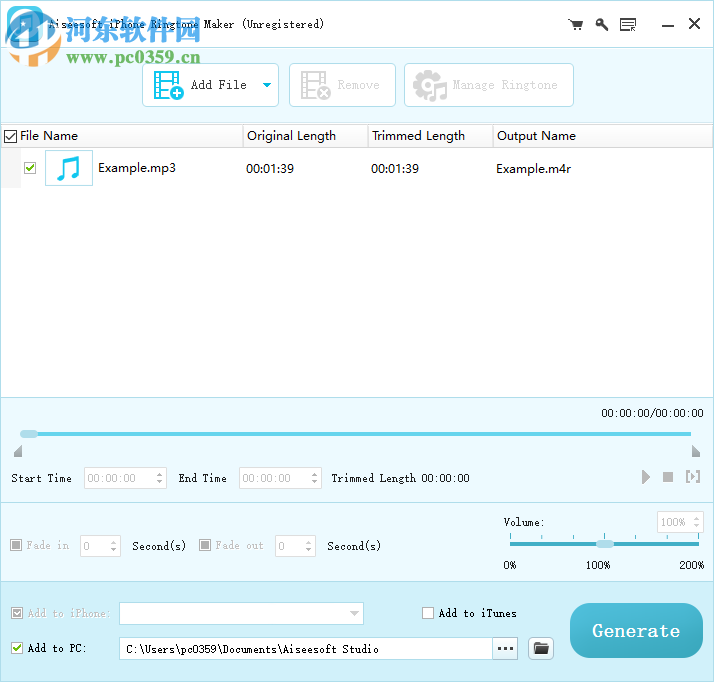Open the menu list icon in the title bar
The height and width of the screenshot is (682, 714).
coord(628,25)
